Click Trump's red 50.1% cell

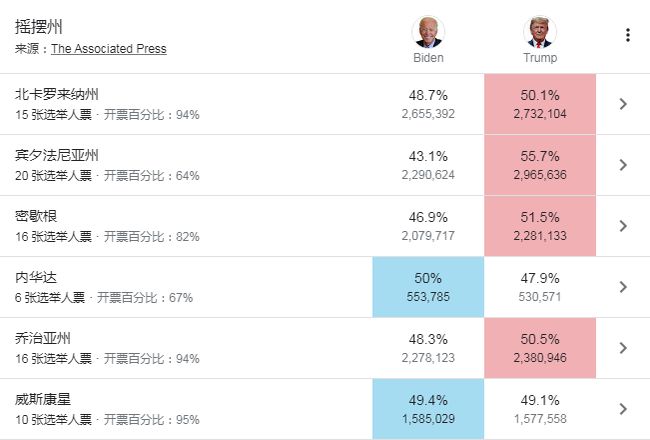[540, 104]
